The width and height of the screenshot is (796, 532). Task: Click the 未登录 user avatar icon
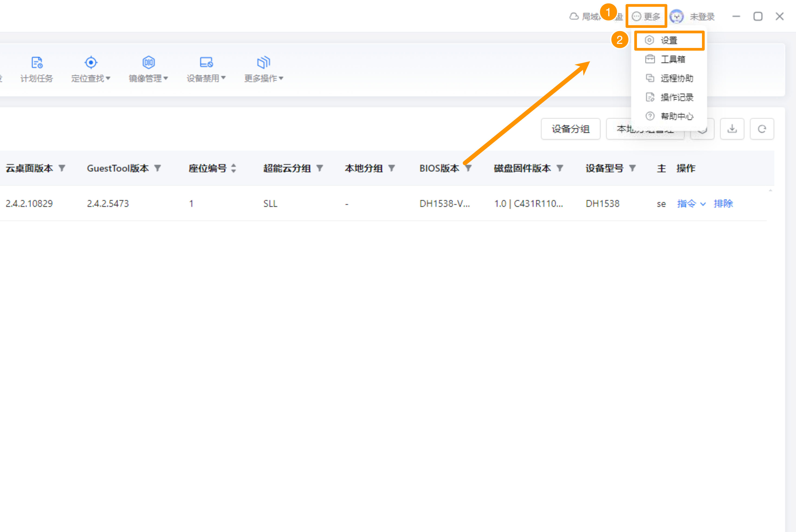[677, 16]
